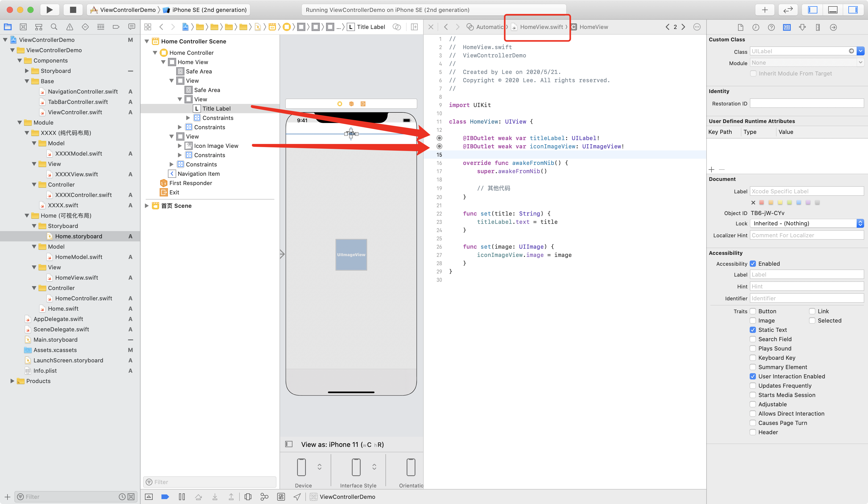
Task: Click the Restoration ID text field
Action: point(807,103)
